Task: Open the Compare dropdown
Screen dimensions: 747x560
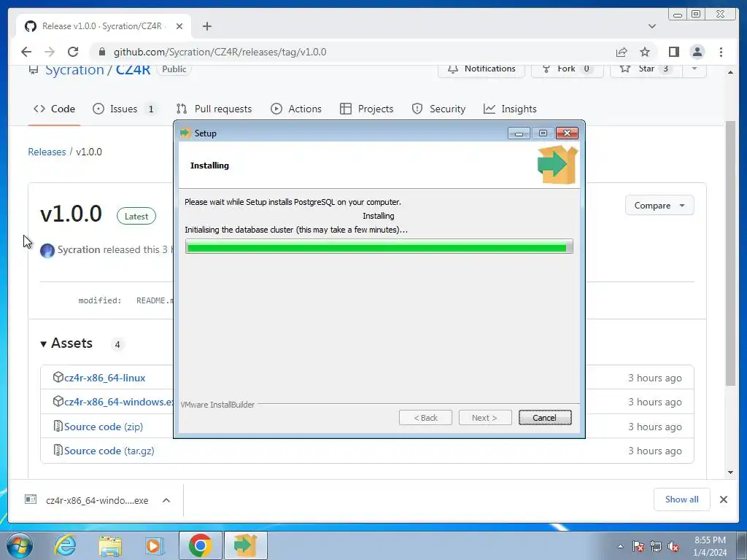Action: click(659, 205)
